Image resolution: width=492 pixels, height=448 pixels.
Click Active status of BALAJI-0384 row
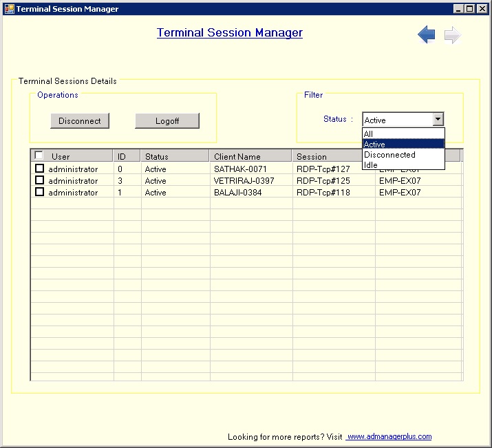tap(156, 192)
